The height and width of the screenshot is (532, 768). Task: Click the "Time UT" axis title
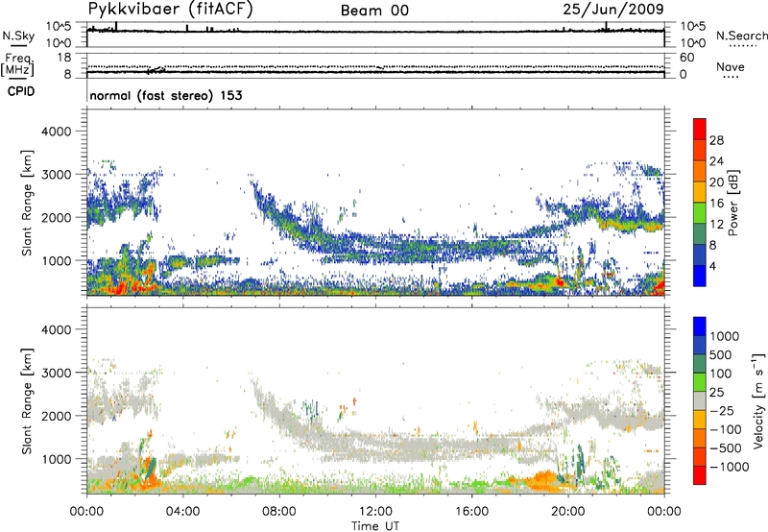pyautogui.click(x=375, y=526)
